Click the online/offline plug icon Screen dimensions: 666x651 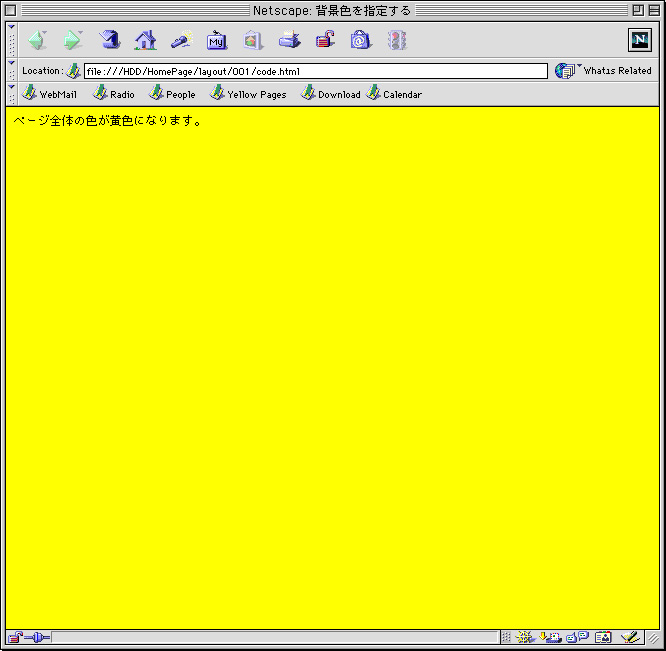[37, 637]
